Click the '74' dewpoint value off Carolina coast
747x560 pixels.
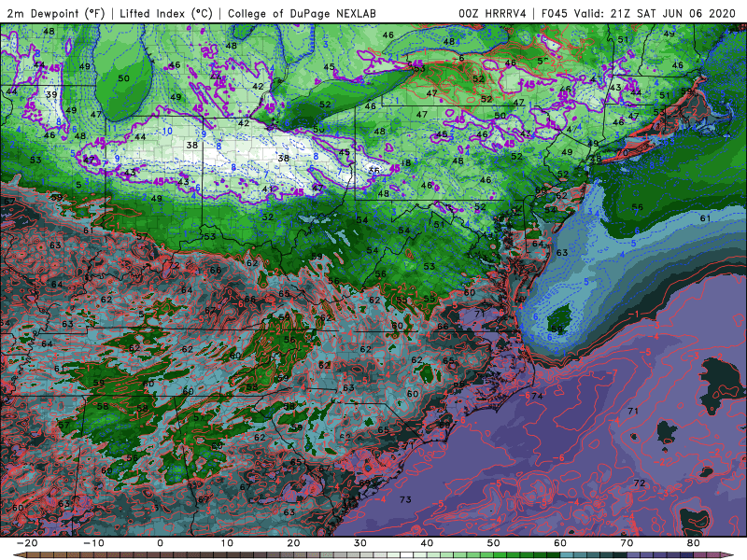538,396
